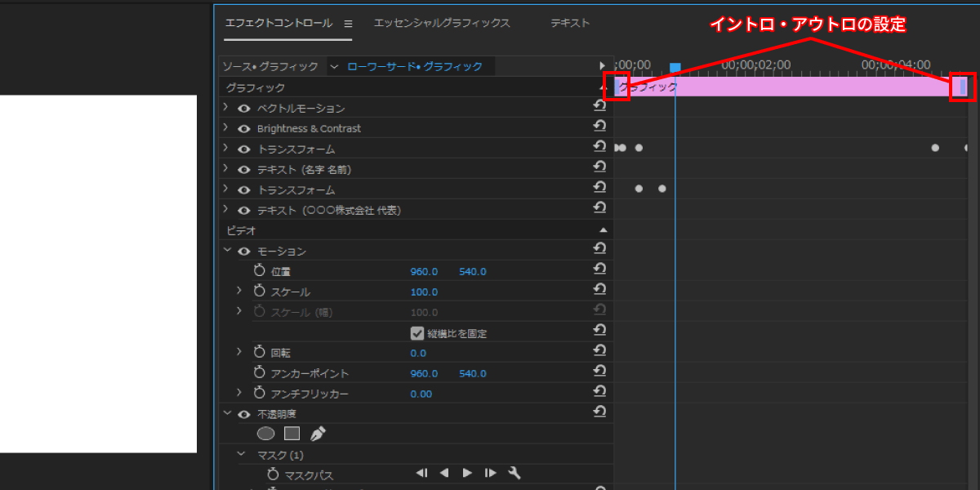Reset the モーション effect
This screenshot has height=490, width=980.
(599, 249)
